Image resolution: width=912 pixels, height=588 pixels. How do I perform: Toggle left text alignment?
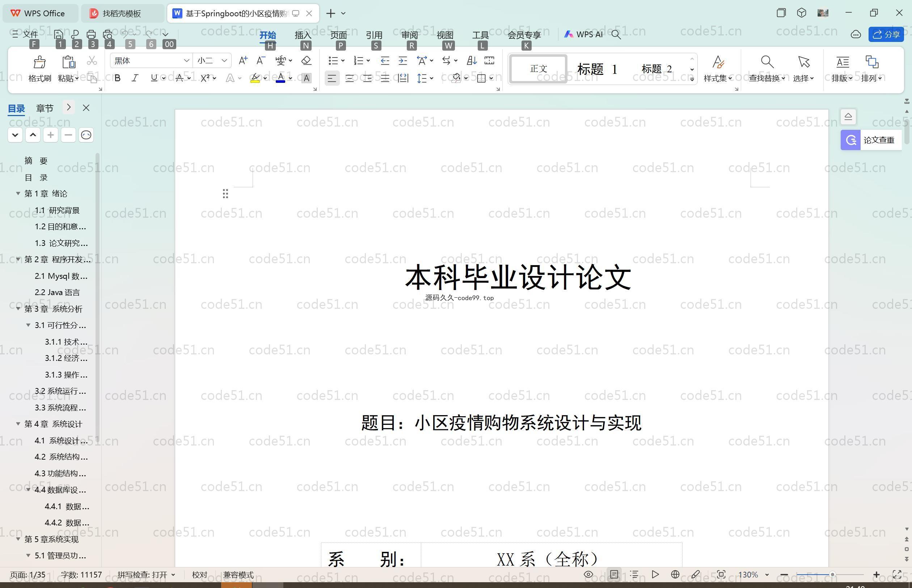pyautogui.click(x=332, y=79)
